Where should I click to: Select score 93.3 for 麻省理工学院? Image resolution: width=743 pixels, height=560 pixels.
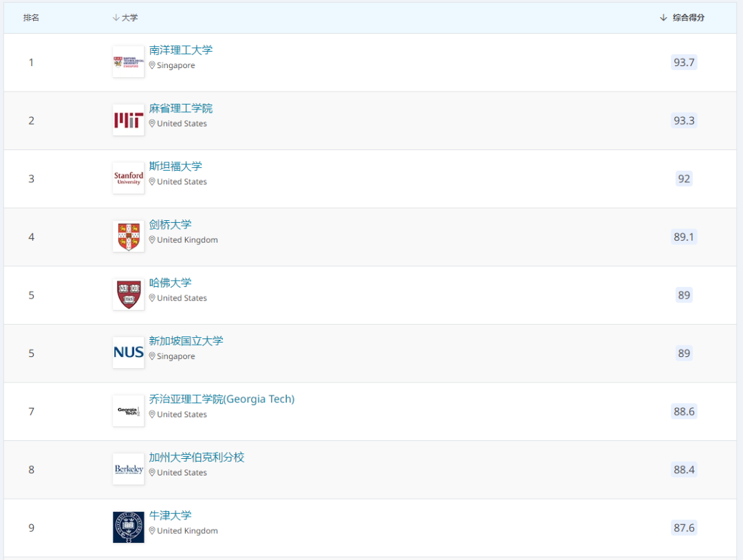[684, 120]
